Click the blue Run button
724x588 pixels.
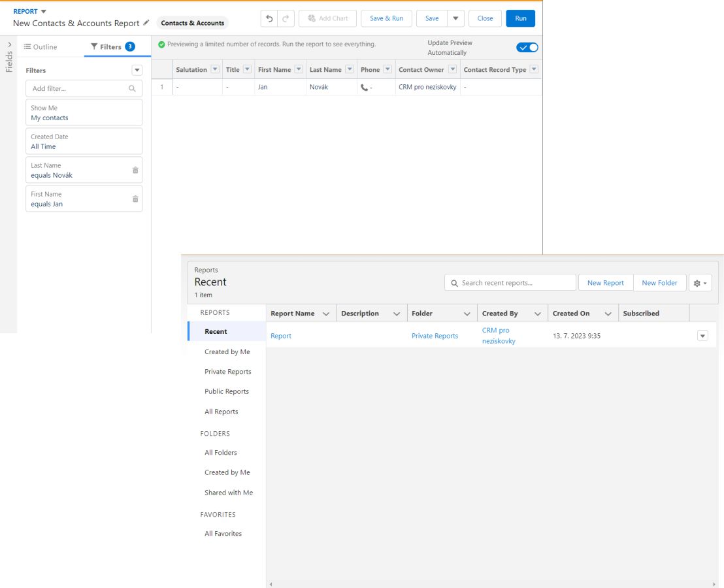click(520, 18)
